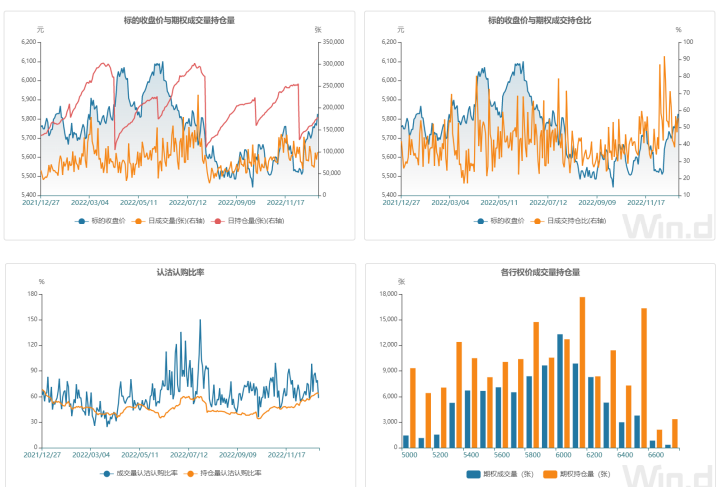Toggle 标的收盘价 legend in 成交量持仓量 chart

tap(100, 221)
